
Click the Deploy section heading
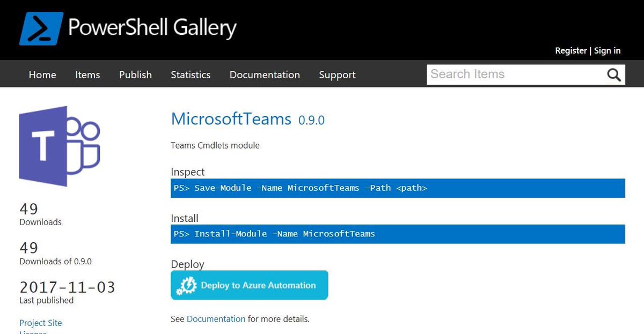[x=187, y=264]
